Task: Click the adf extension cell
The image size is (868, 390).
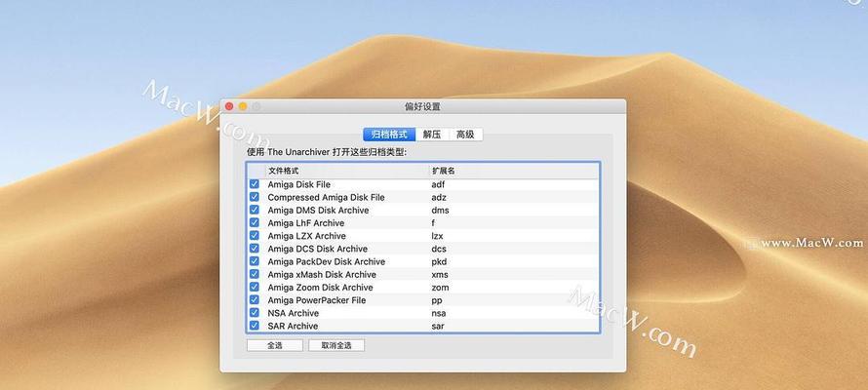Action: (x=438, y=184)
